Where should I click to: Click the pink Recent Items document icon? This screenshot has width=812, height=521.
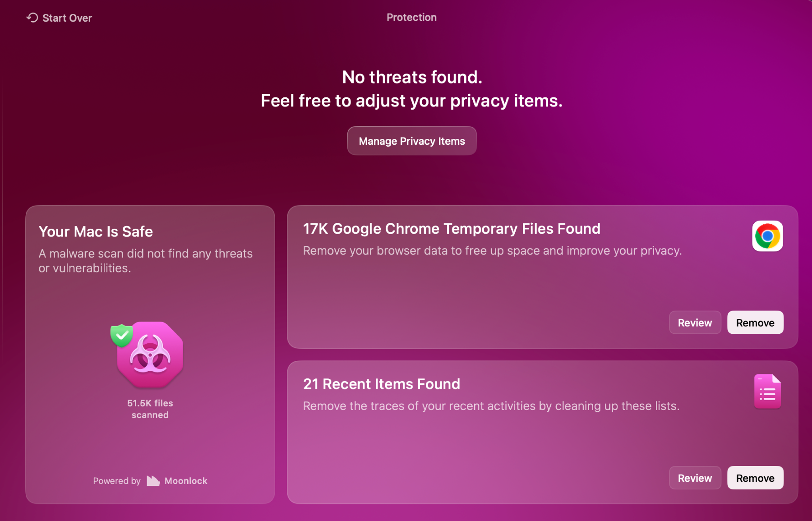767,391
